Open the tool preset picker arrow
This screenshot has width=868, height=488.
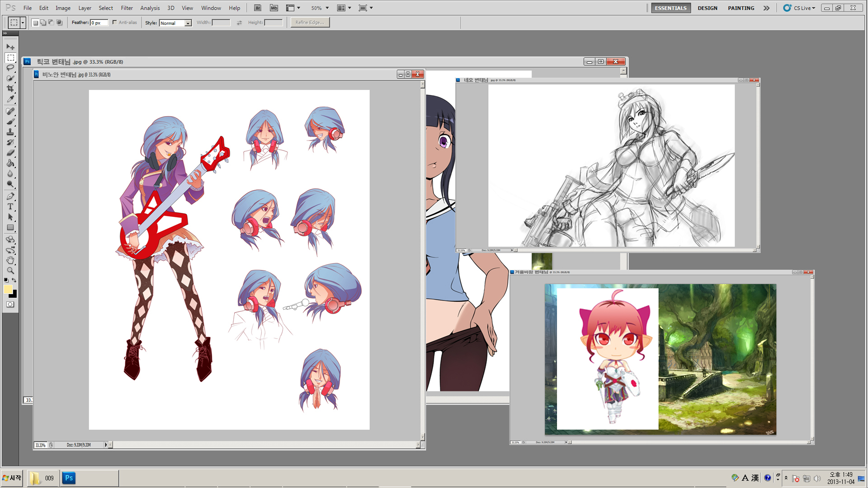[23, 23]
